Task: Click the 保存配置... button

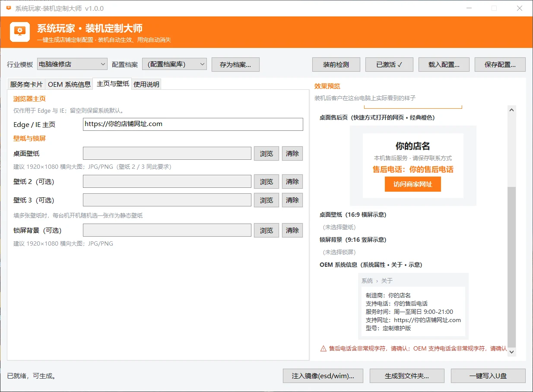Action: coord(500,64)
